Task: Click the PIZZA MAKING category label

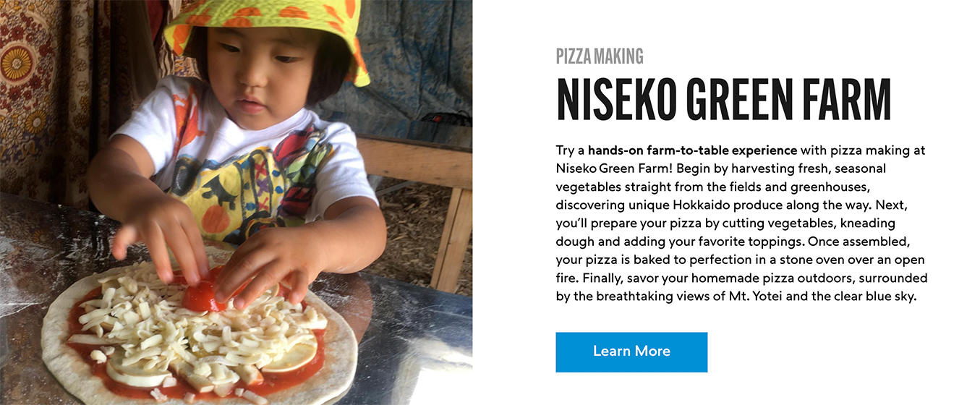Action: click(599, 56)
